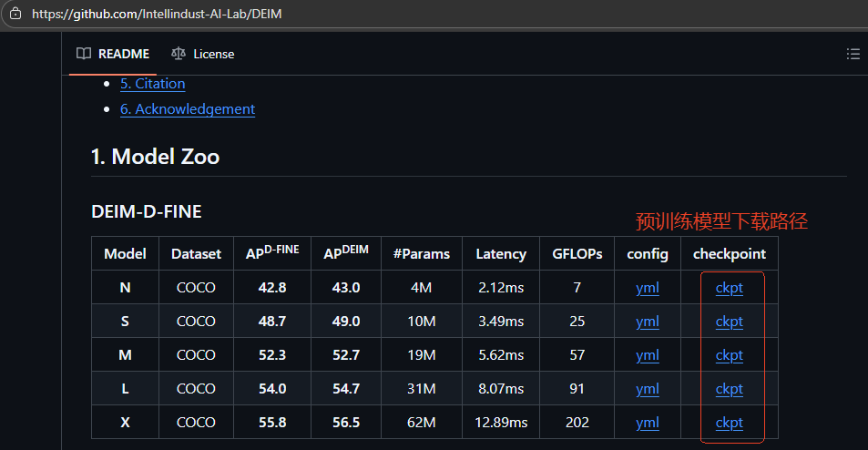Click COCO dataset cell in row N
Viewport: 868px width, 450px height.
[196, 288]
